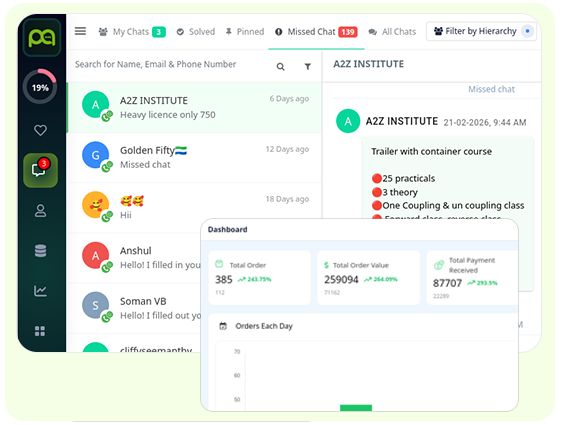Click the 139 Missed Chat badge
This screenshot has width=562, height=425.
click(348, 32)
